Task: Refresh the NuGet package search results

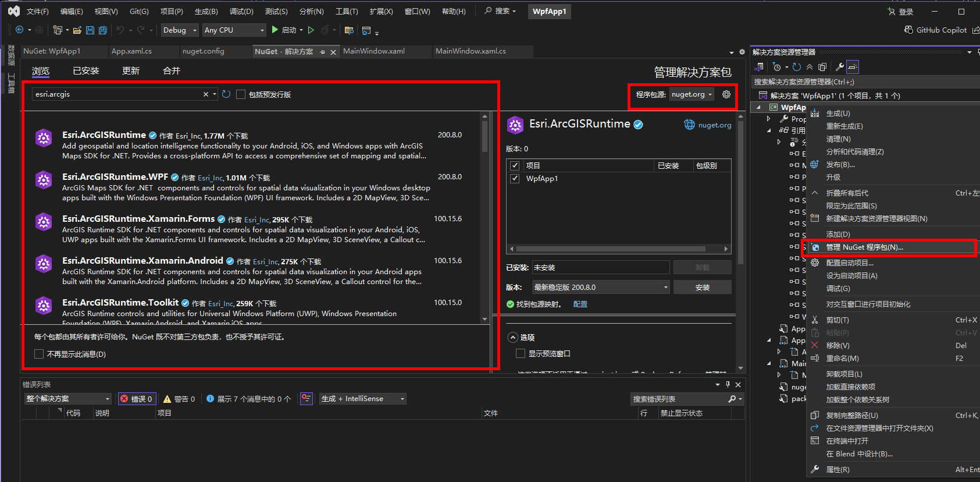Action: coord(226,94)
